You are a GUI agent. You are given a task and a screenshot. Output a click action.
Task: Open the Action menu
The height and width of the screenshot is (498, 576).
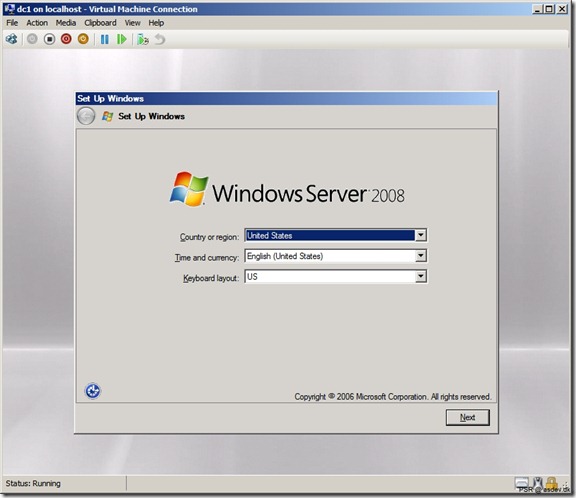(37, 23)
